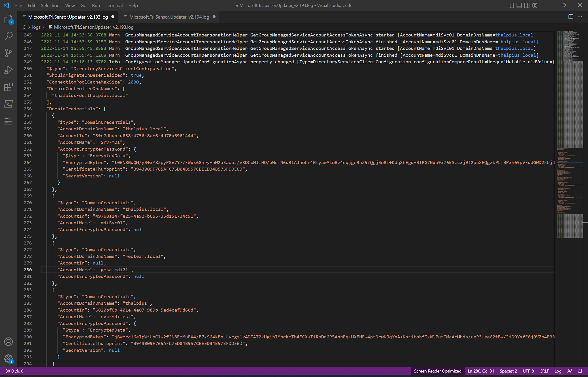588x377 pixels.
Task: Open the Terminal menu
Action: point(114,5)
